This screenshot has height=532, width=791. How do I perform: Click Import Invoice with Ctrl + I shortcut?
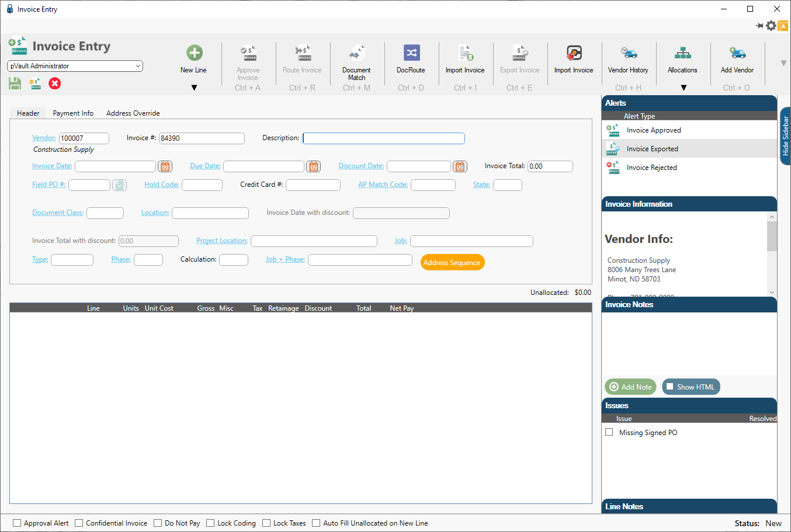point(465,53)
